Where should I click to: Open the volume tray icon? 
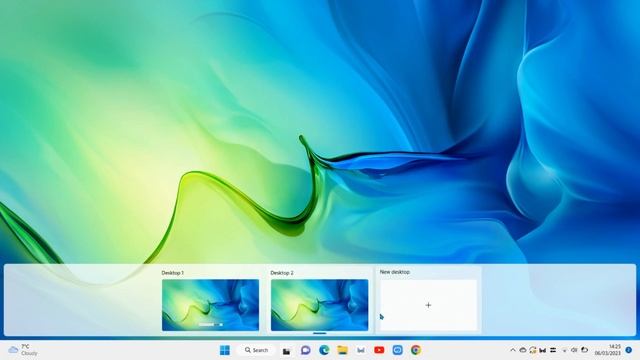pyautogui.click(x=574, y=350)
